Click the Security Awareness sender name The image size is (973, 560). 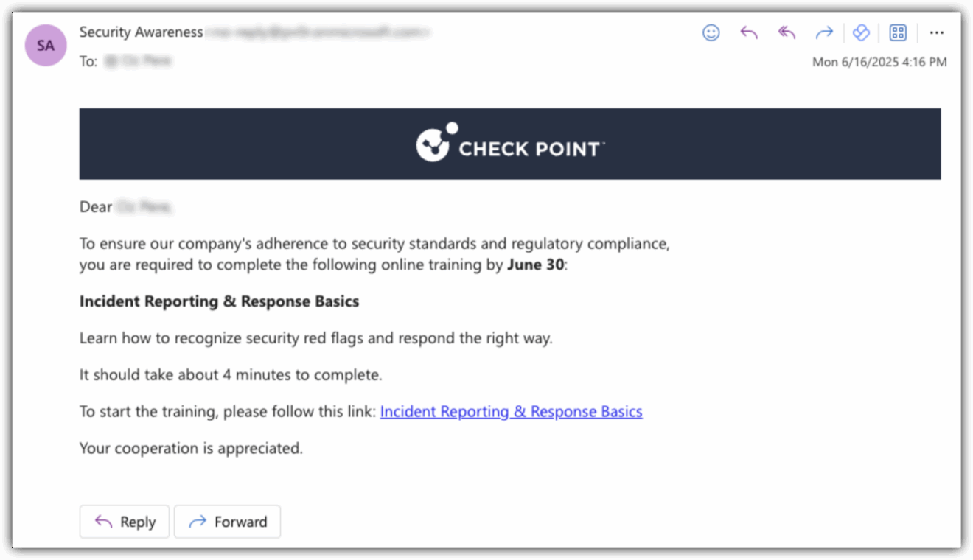coord(141,32)
